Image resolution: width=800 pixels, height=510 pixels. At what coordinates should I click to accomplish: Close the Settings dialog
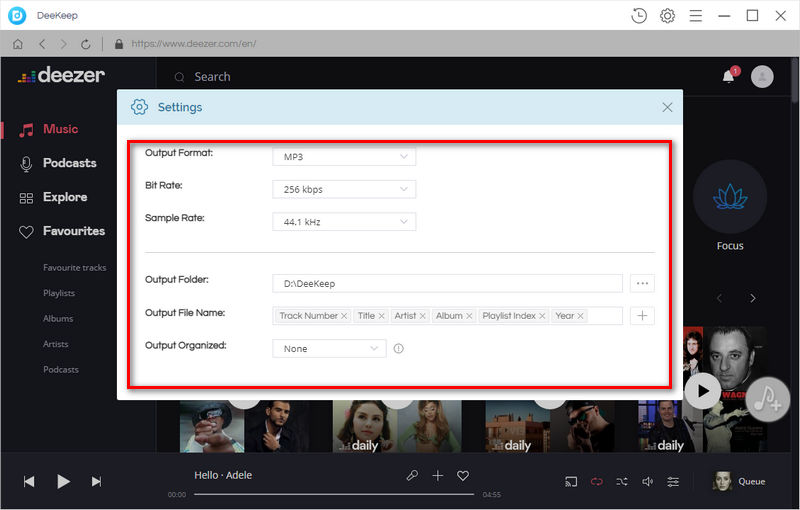tap(667, 107)
